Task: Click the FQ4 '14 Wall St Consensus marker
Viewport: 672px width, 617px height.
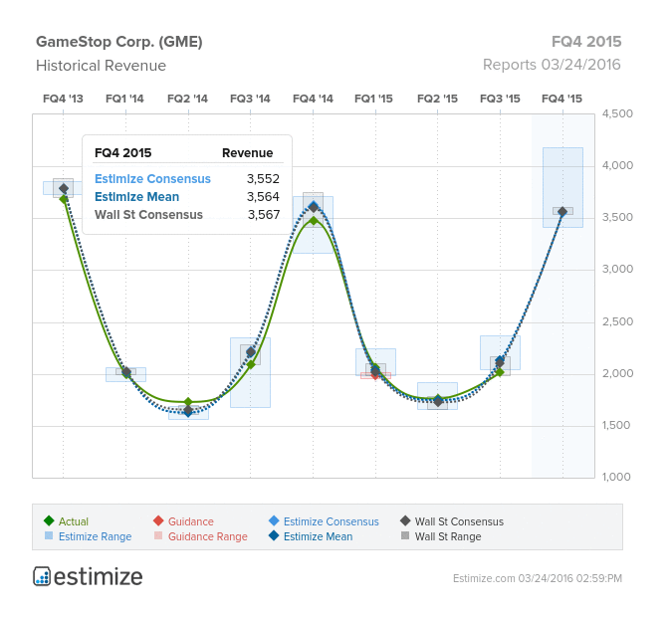Action: (x=314, y=207)
